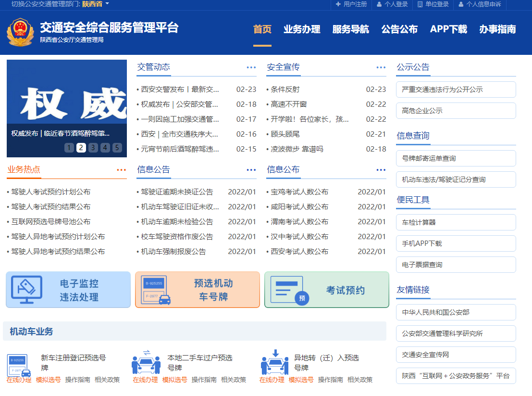Screen dimensions: 532x396
Task: Click 在线办理 under 新车注册登记预选号牌
Action: (19, 380)
